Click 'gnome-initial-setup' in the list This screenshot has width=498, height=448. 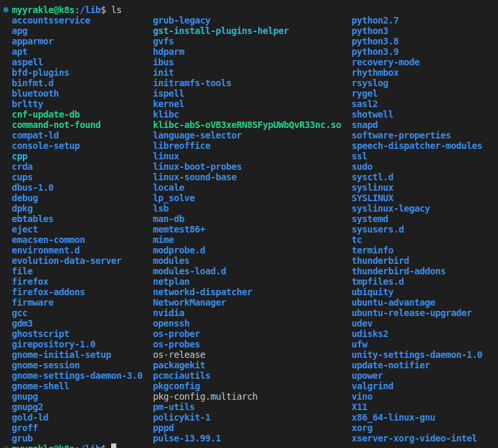click(61, 355)
